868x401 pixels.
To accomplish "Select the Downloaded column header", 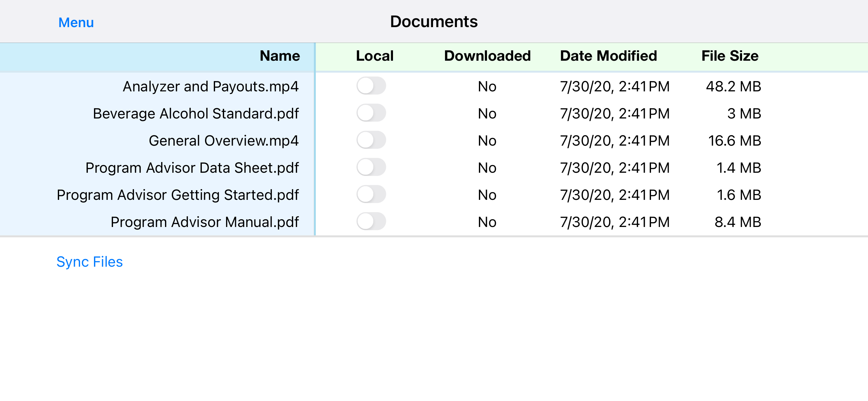I will pyautogui.click(x=487, y=56).
